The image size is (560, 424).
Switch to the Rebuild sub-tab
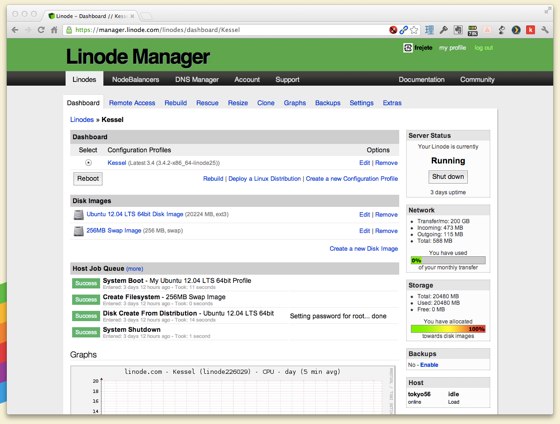pyautogui.click(x=176, y=103)
